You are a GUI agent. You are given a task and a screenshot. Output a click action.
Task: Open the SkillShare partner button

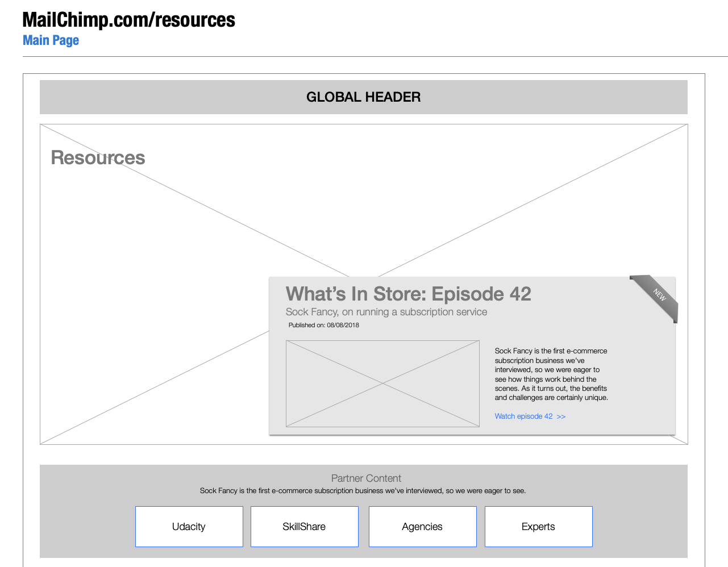(x=304, y=527)
